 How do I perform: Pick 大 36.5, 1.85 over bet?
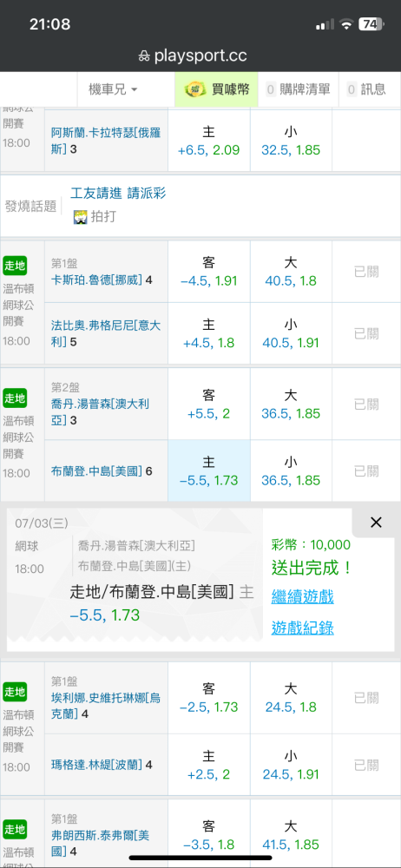coord(291,404)
